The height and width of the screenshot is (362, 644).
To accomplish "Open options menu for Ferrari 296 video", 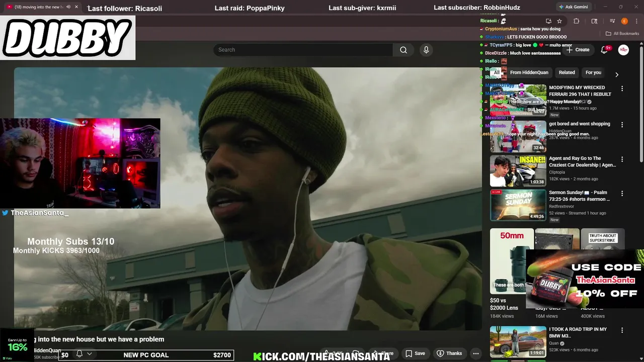I will point(622,88).
